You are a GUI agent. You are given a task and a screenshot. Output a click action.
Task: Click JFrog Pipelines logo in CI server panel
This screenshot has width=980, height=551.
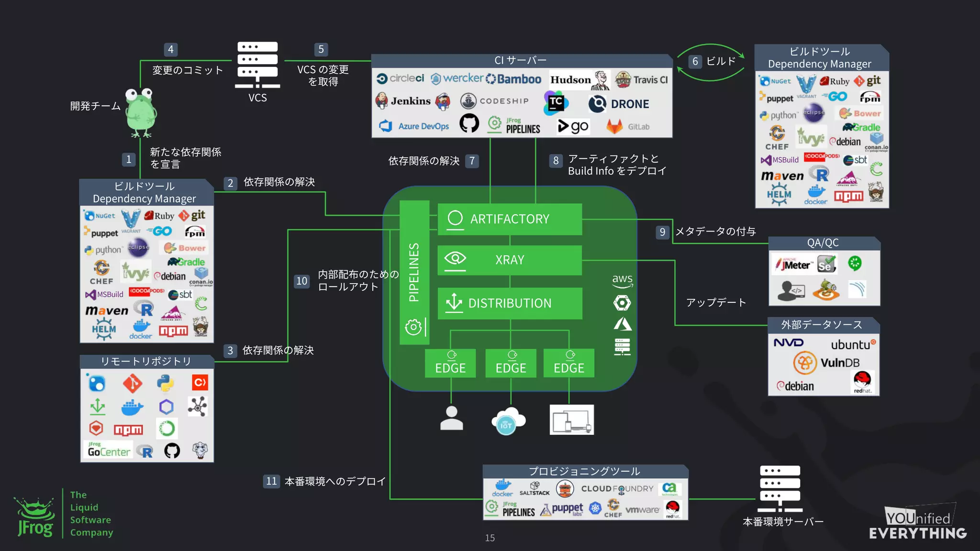[x=513, y=125]
